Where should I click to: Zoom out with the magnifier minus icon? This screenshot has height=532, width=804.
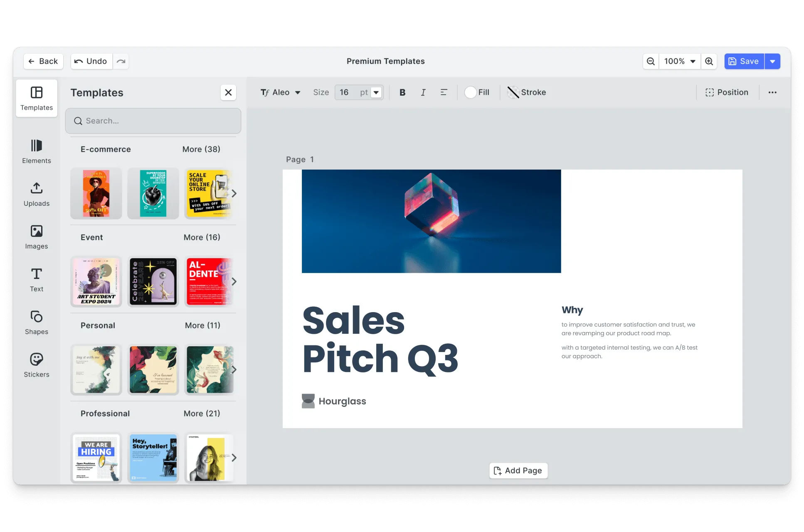point(651,61)
